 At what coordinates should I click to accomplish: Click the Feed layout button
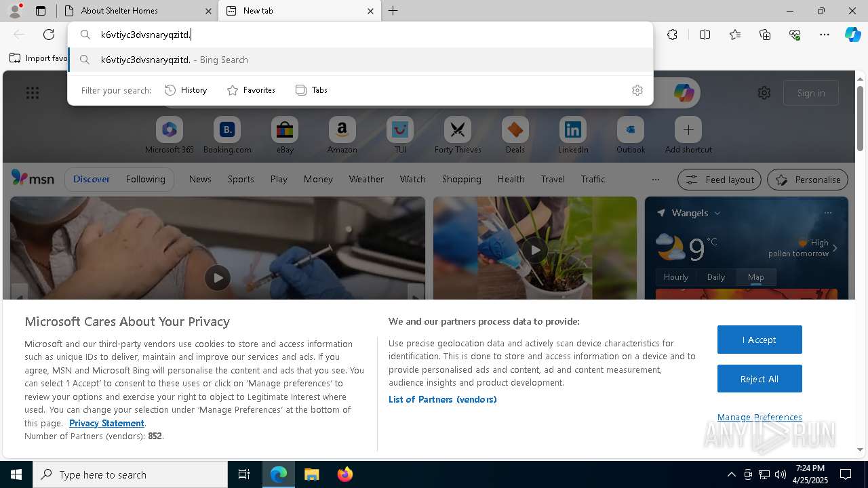[720, 180]
